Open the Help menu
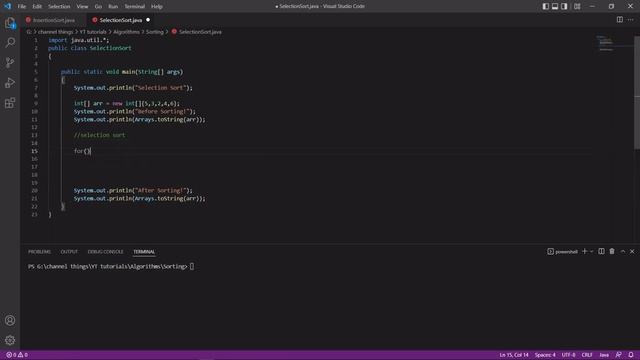The width and height of the screenshot is (640, 360). click(157, 7)
